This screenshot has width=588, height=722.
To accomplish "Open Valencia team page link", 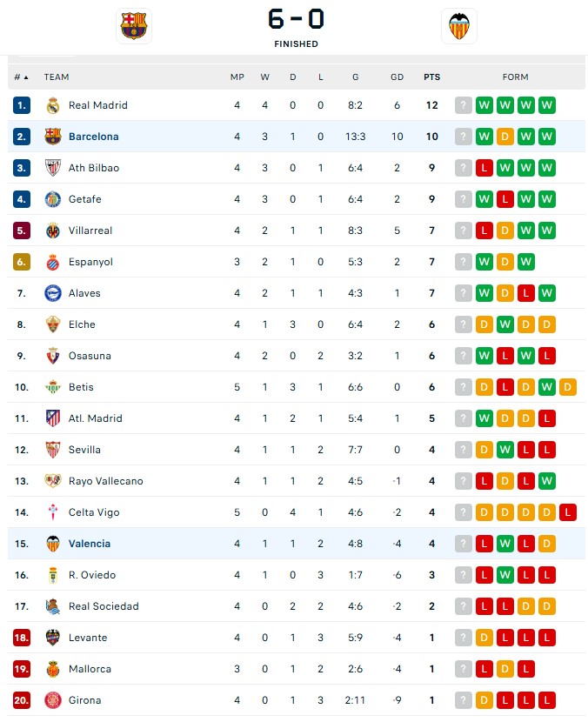I will [90, 544].
